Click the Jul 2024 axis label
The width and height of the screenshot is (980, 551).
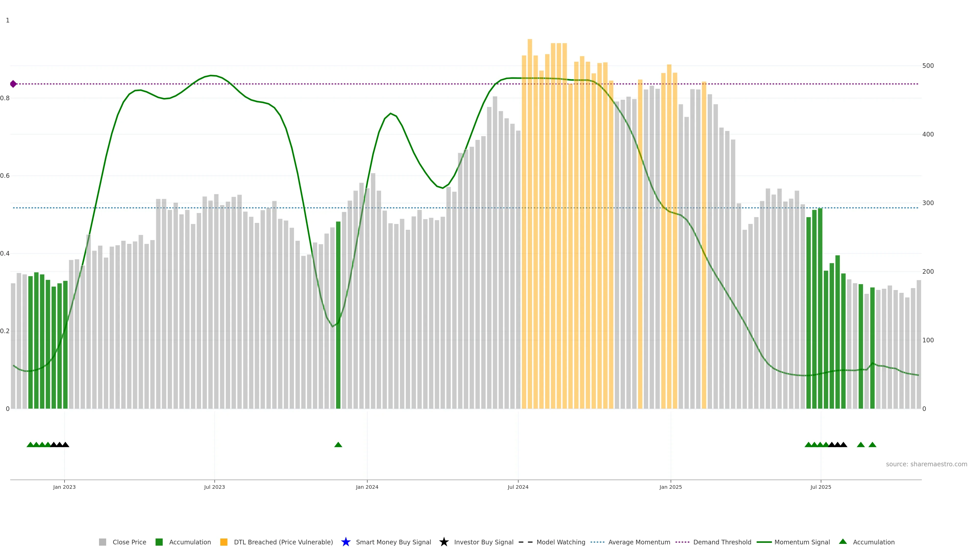click(518, 487)
